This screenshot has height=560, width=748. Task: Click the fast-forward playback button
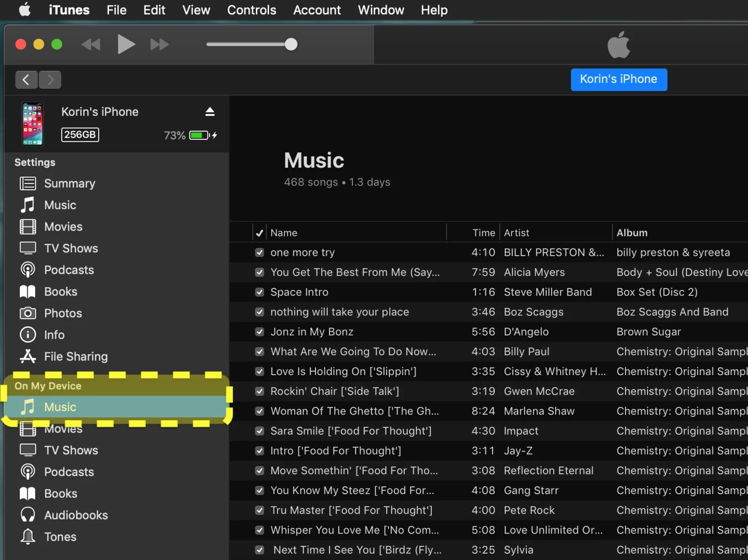click(x=160, y=45)
